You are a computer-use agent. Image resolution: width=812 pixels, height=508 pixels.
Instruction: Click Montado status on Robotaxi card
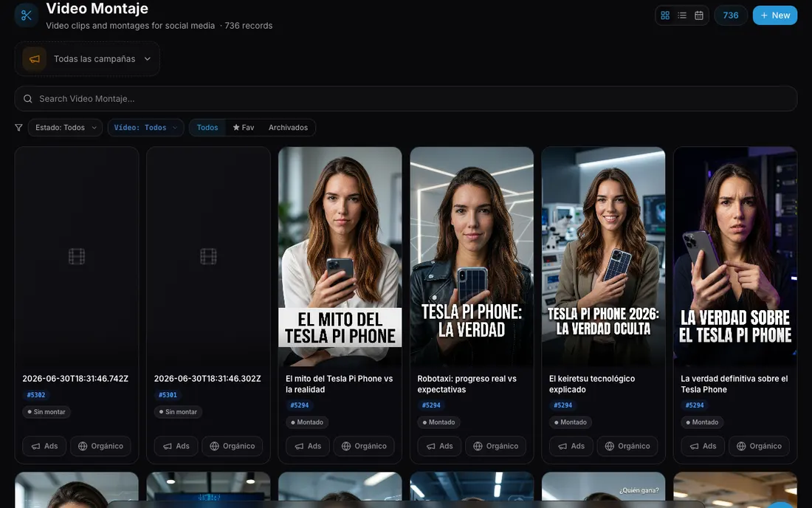click(438, 422)
